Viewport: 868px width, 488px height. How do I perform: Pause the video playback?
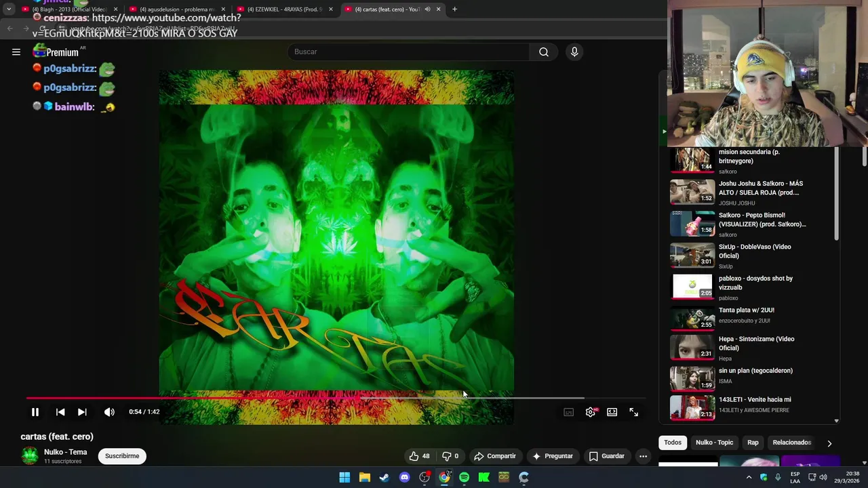[x=35, y=411]
